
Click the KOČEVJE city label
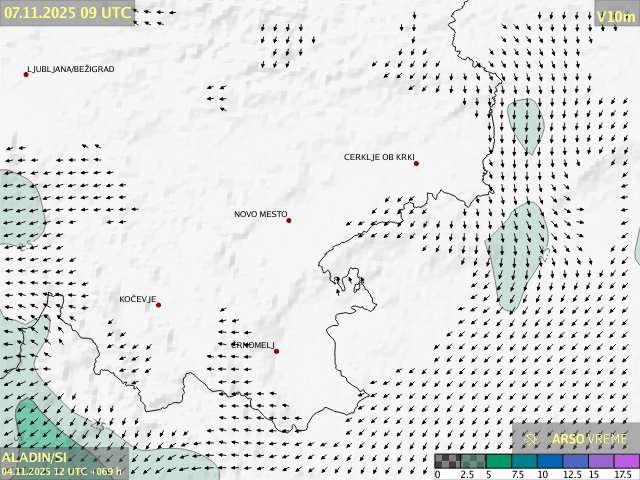(137, 299)
